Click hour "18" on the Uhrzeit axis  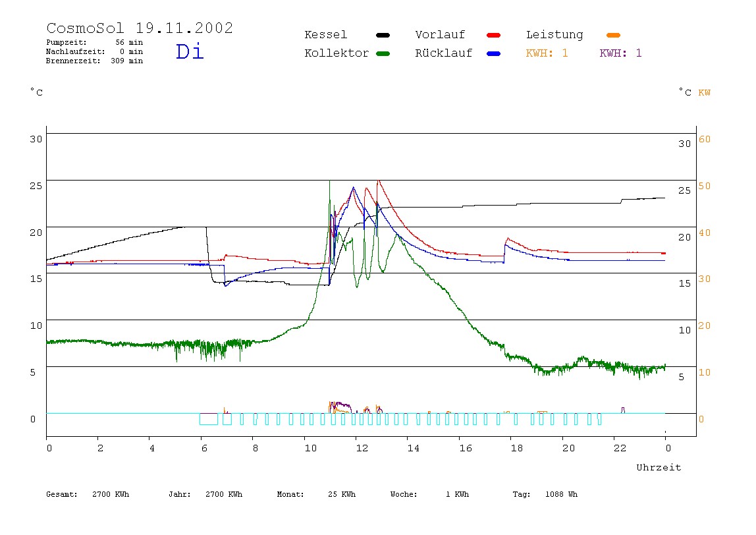517,448
